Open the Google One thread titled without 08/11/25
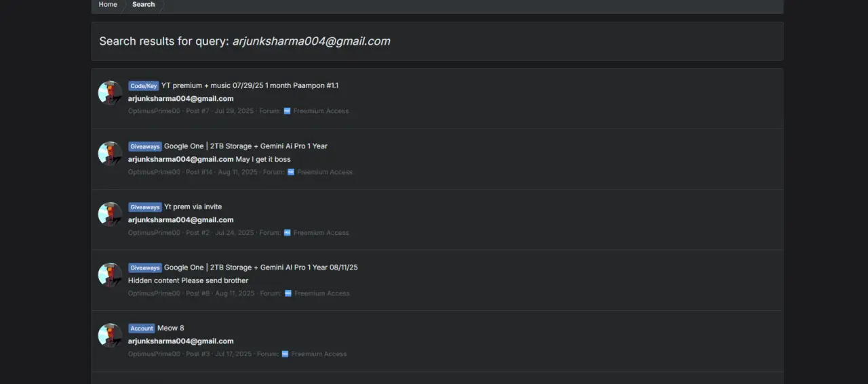This screenshot has height=384, width=868. tap(245, 146)
